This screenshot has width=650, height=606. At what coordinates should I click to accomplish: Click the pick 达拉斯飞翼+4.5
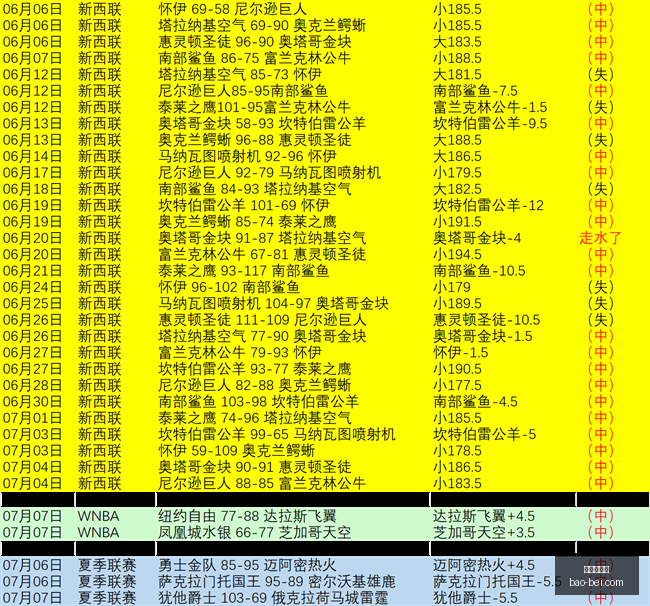click(x=484, y=516)
